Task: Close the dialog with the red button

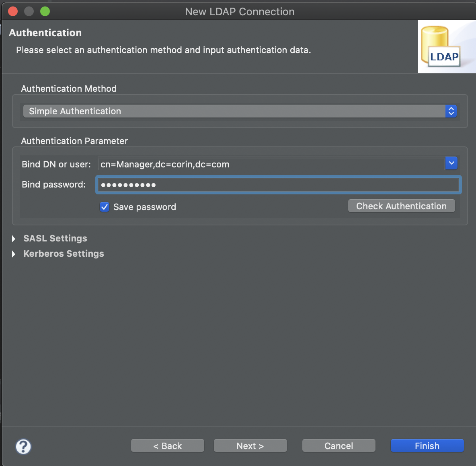Action: click(13, 12)
